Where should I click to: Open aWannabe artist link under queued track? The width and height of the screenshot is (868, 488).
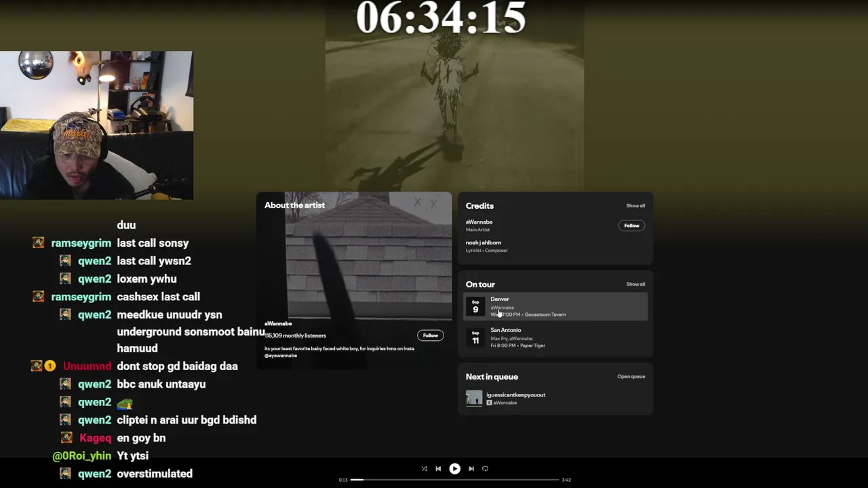(x=505, y=403)
